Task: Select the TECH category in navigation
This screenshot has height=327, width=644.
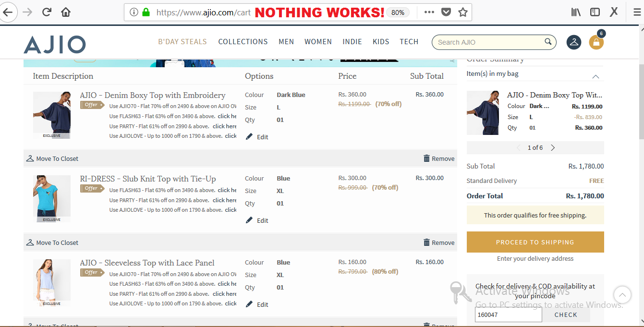Action: click(409, 42)
